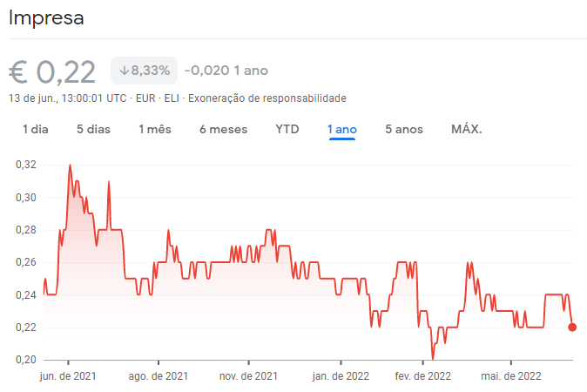Click the nov. de 2021 axis label
587x392 pixels.
point(248,376)
